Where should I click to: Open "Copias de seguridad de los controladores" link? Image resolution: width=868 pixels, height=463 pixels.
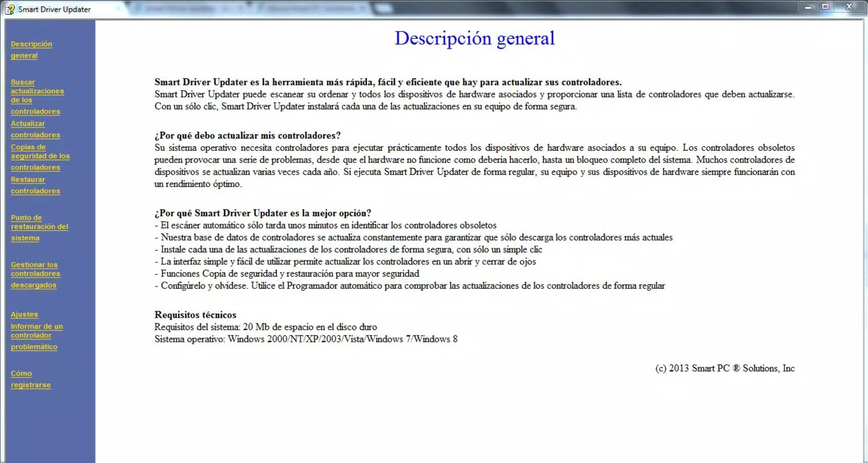coord(41,157)
